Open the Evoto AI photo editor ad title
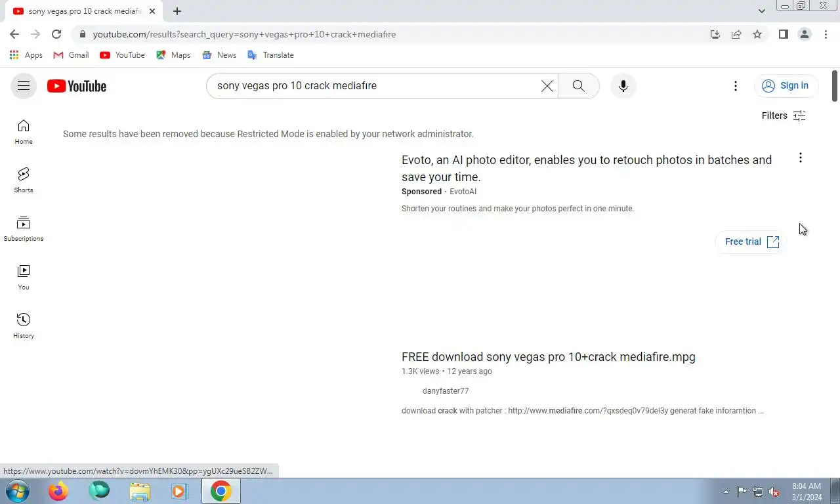The width and height of the screenshot is (840, 504). click(587, 168)
